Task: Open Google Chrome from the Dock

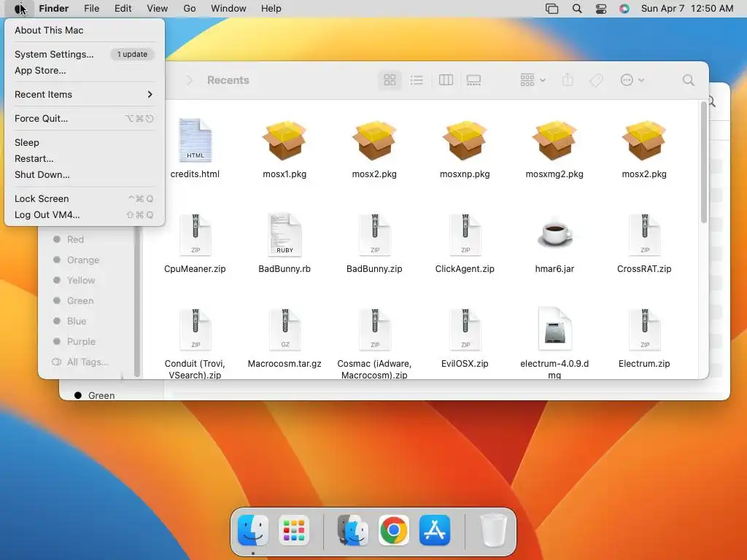Action: [394, 530]
